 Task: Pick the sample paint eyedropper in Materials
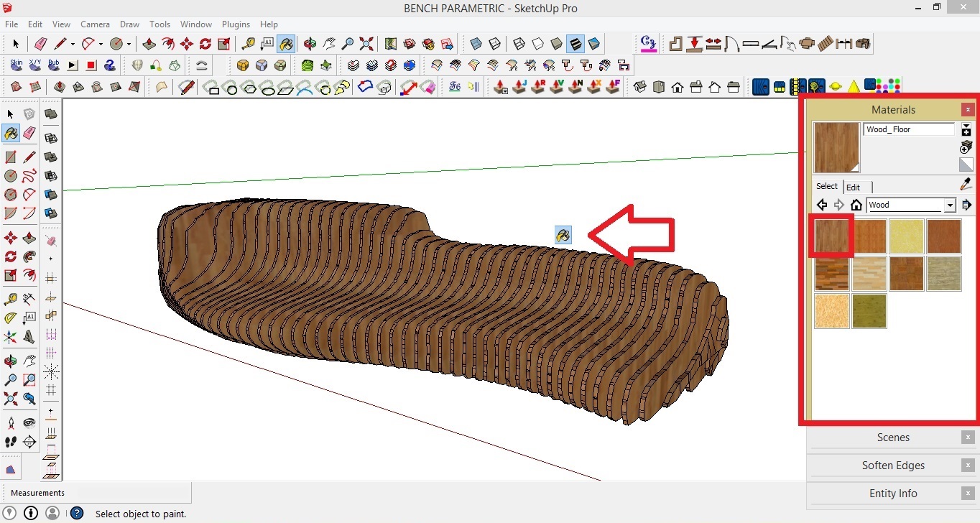[x=966, y=184]
